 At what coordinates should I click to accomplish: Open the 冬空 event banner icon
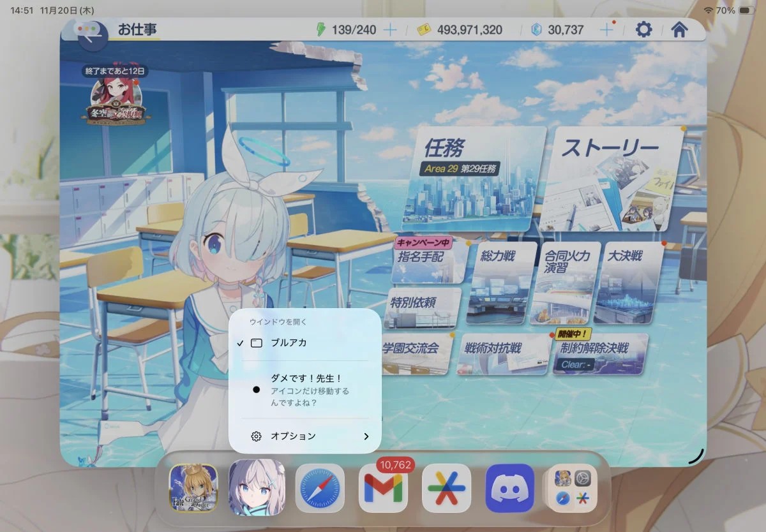pos(116,102)
